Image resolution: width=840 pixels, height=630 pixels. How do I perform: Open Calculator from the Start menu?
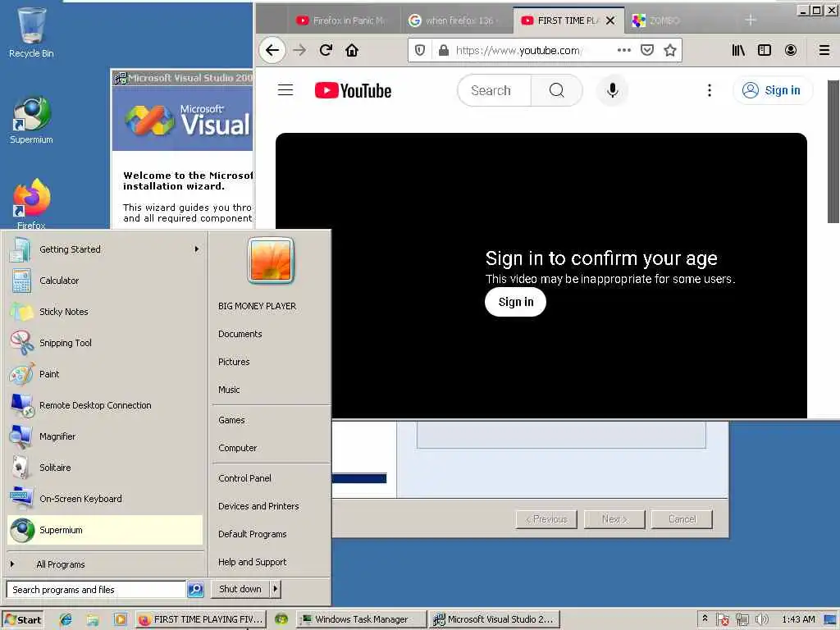pyautogui.click(x=105, y=281)
